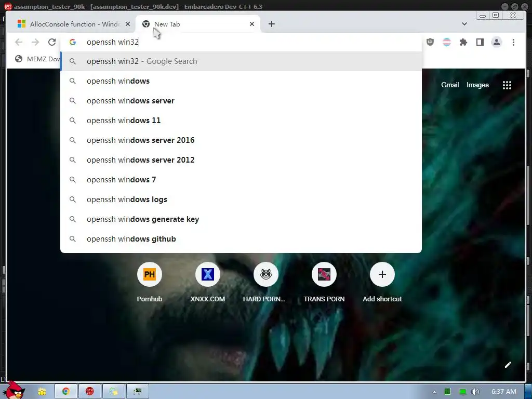Open Dev-C++ from the taskbar

[x=89, y=392]
